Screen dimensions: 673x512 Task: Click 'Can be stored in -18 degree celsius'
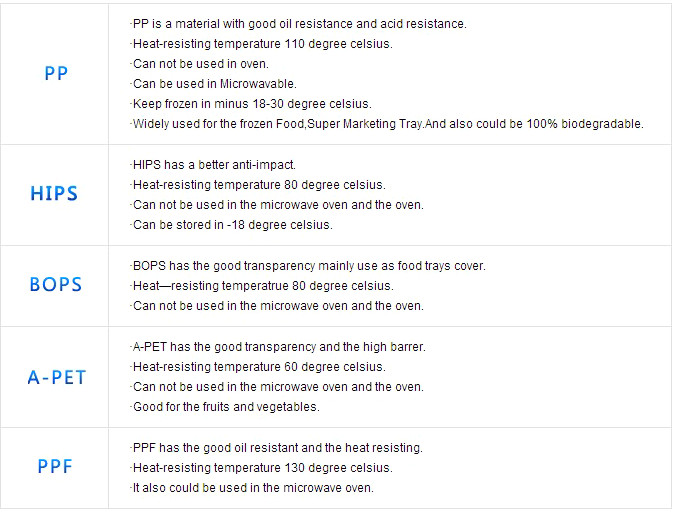[x=231, y=225]
